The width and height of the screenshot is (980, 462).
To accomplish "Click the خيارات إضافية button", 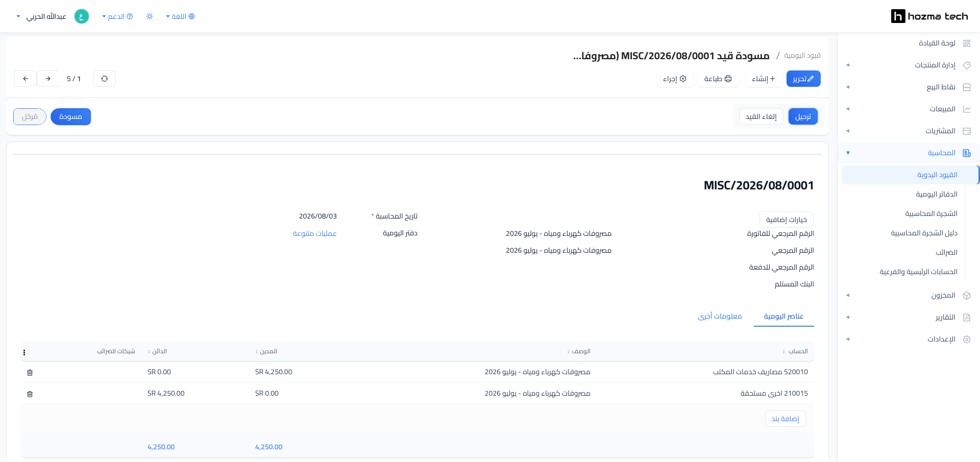I will (787, 220).
